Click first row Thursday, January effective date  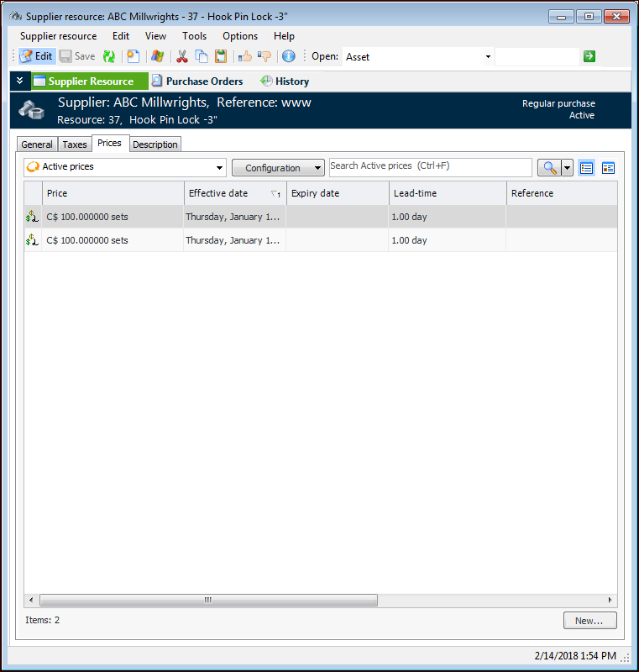tap(233, 217)
